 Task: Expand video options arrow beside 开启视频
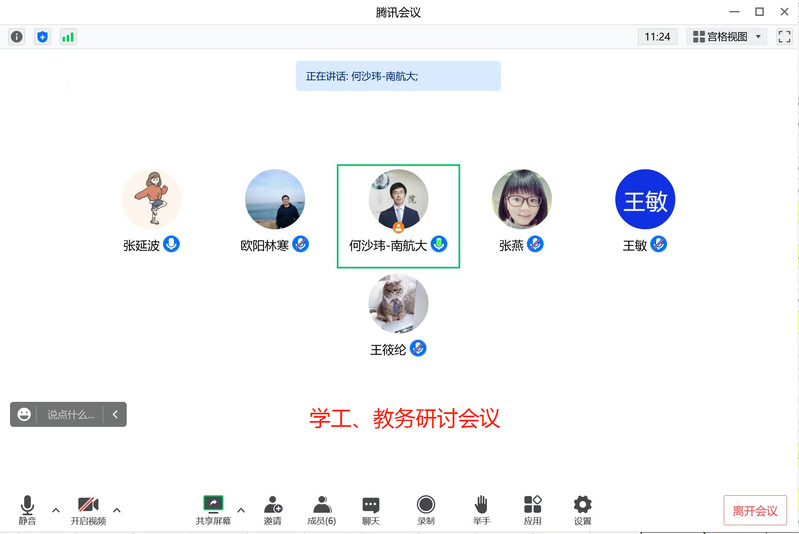click(117, 509)
